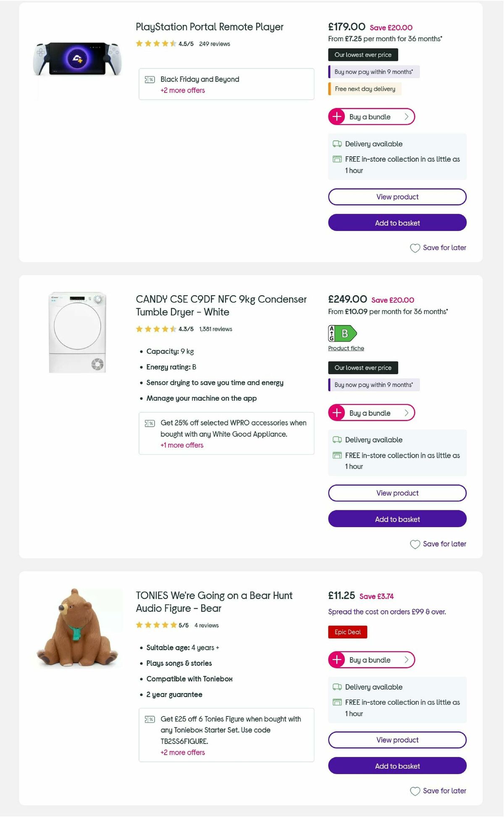View the Tonies Bear Hunt product
Screen dimensions: 504x817
coord(397,740)
